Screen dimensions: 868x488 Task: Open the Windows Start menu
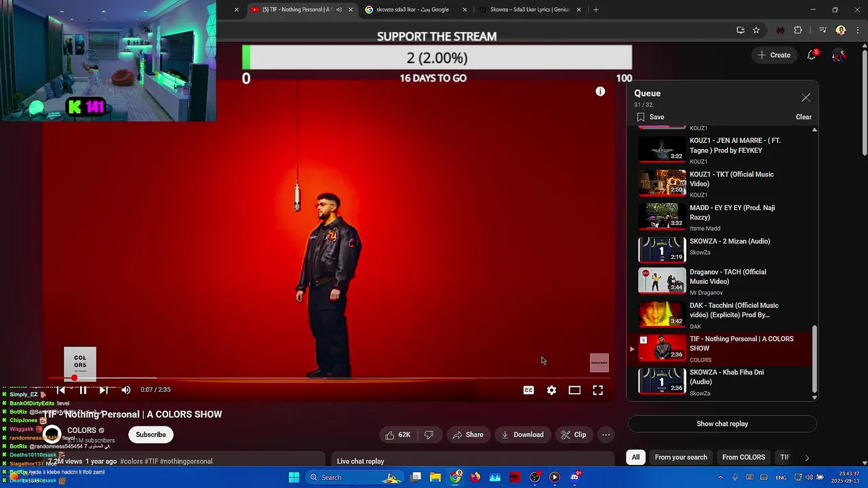coord(294,477)
